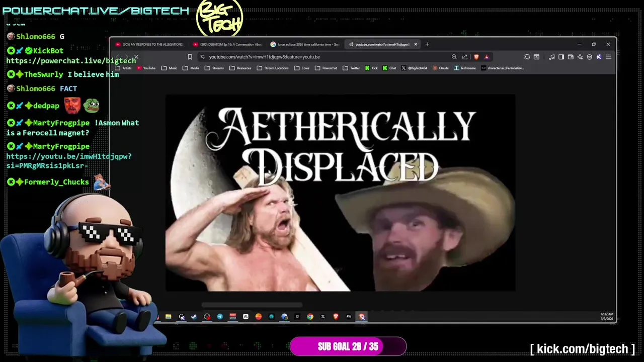Open the Kick Chat bookmark

(x=389, y=68)
